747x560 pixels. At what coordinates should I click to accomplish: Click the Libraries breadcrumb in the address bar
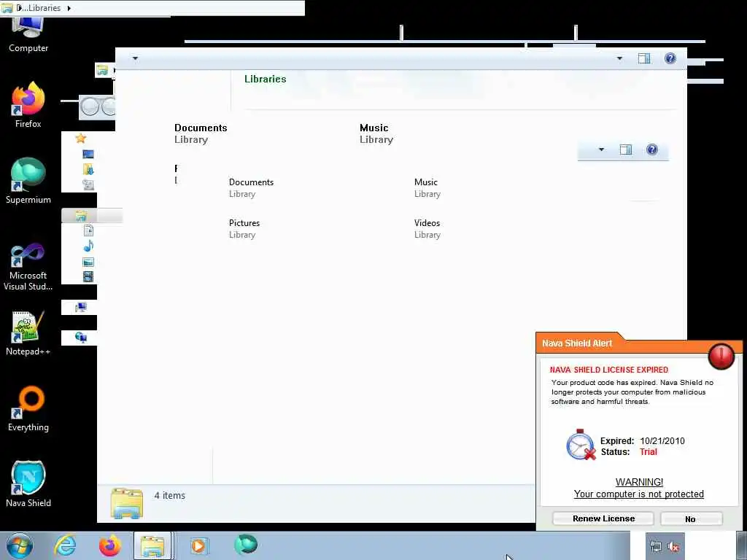44,8
